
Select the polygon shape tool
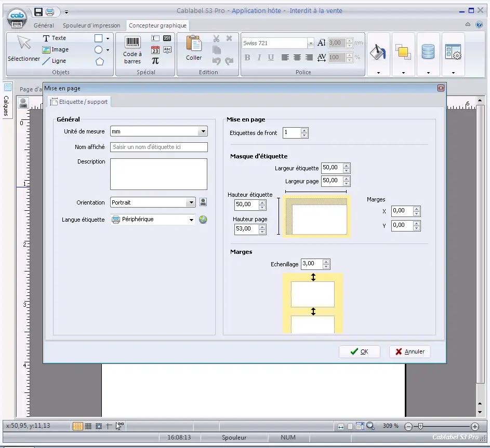99,61
